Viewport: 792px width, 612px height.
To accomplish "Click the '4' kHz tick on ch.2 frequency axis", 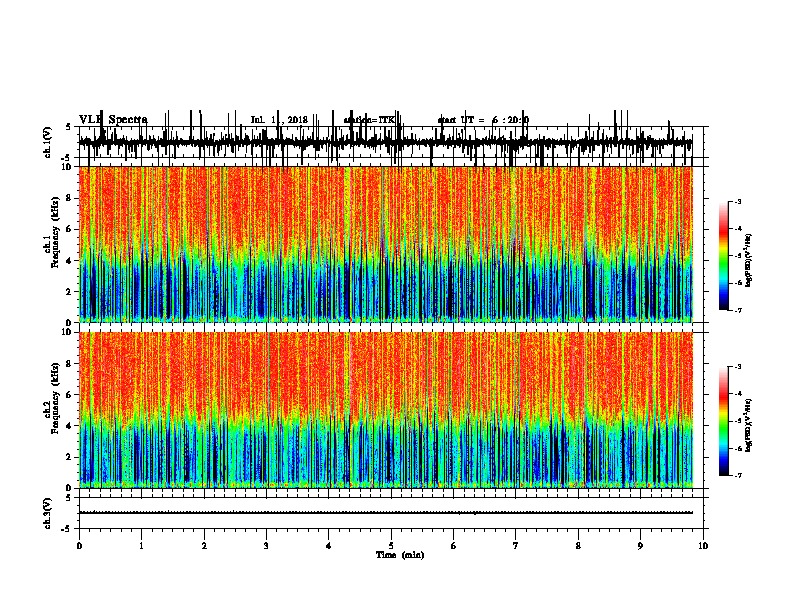I will 70,426.
